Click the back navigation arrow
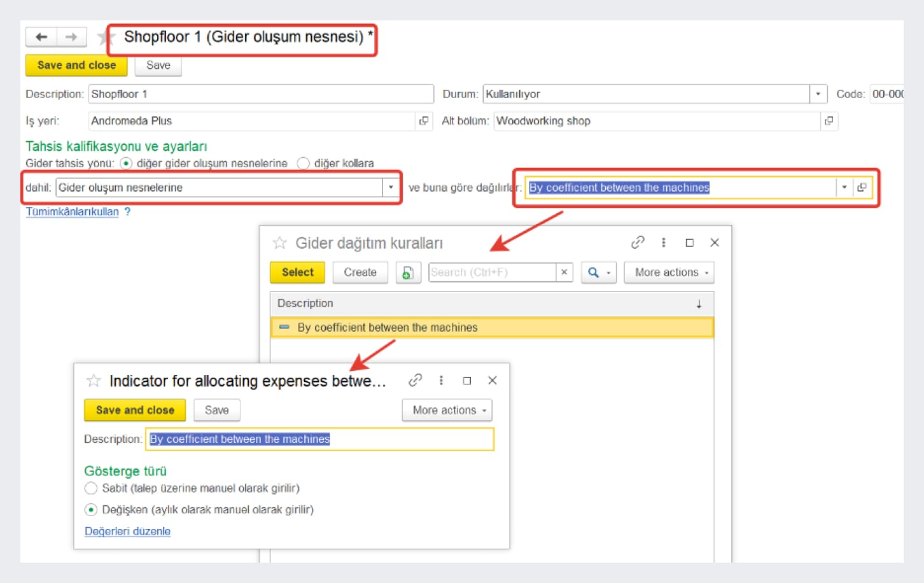 41,37
